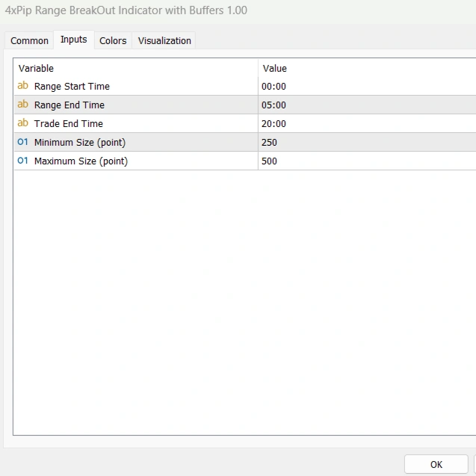
Task: Edit the Maximum Size value 500
Action: [x=270, y=161]
